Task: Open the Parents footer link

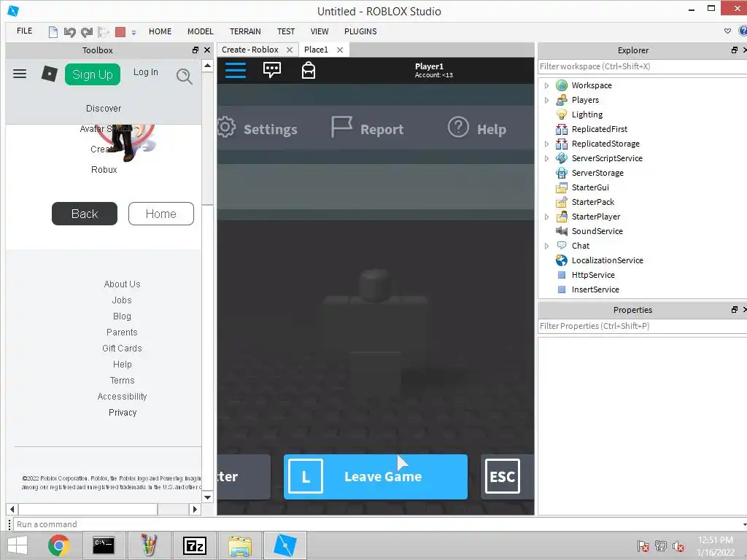Action: pos(122,332)
